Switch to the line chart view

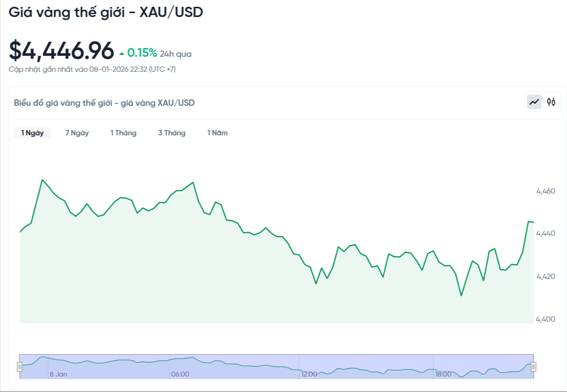coord(534,102)
